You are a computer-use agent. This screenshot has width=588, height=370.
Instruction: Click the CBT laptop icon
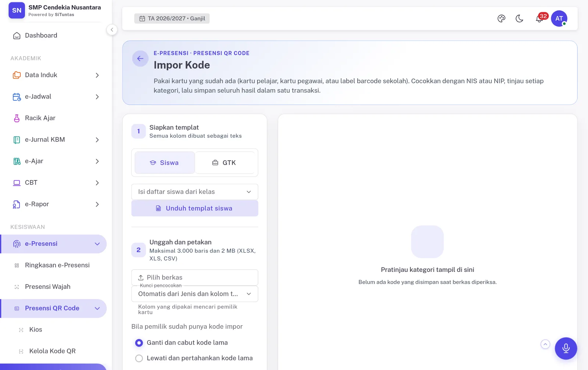[x=17, y=183]
